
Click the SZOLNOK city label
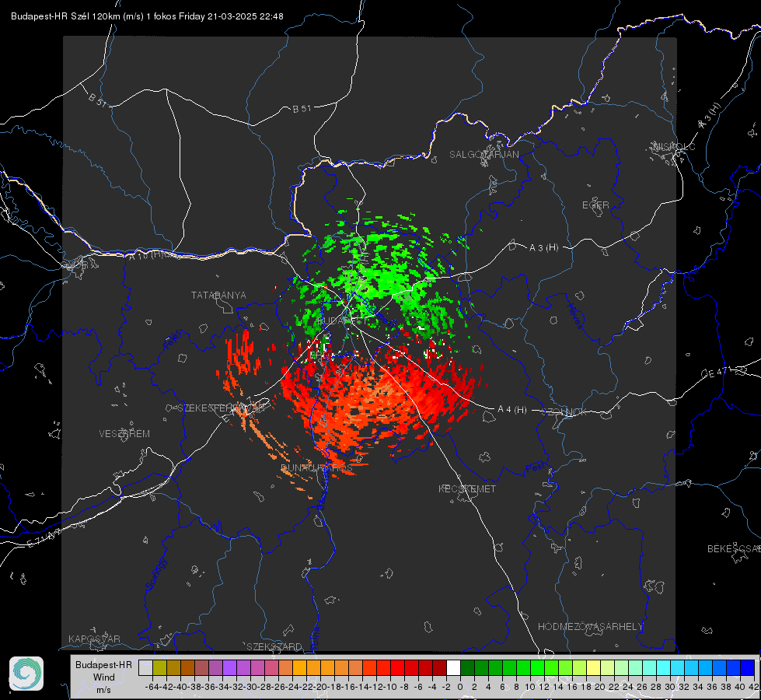(x=564, y=412)
